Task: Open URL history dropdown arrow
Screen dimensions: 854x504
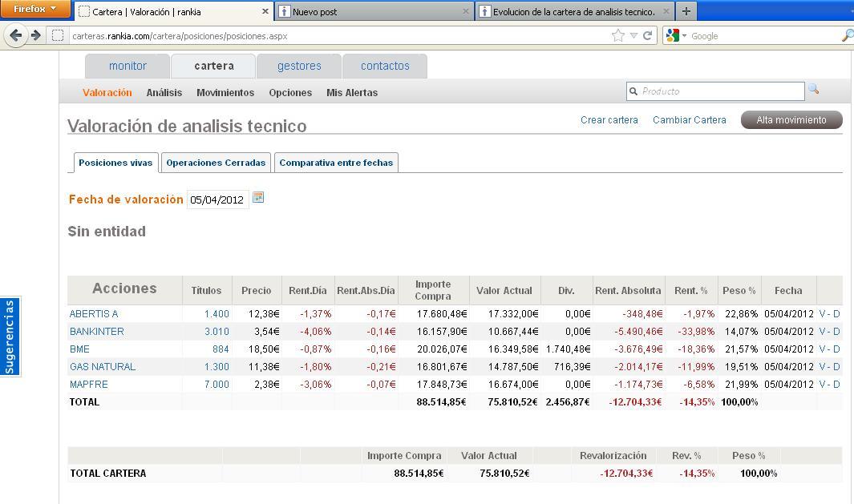Action: (633, 36)
